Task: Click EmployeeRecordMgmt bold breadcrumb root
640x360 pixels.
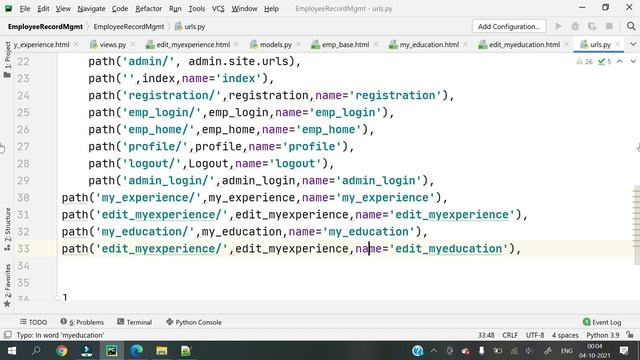Action: pos(45,27)
